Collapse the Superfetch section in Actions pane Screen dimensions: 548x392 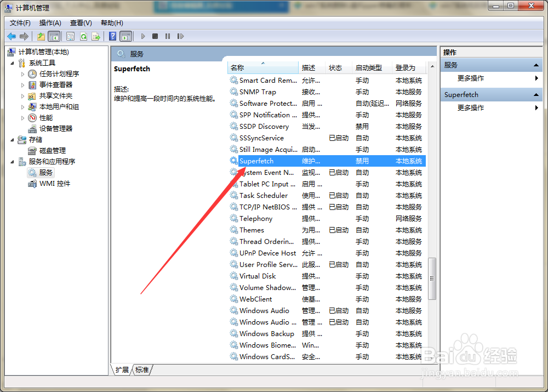[536, 95]
